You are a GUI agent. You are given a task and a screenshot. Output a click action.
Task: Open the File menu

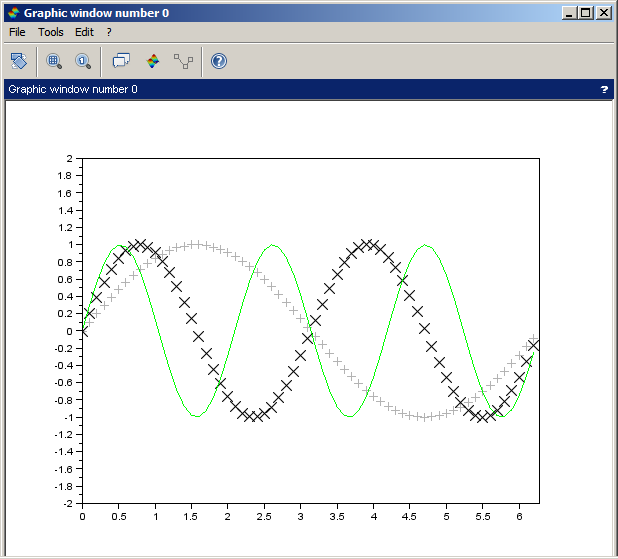tap(17, 32)
